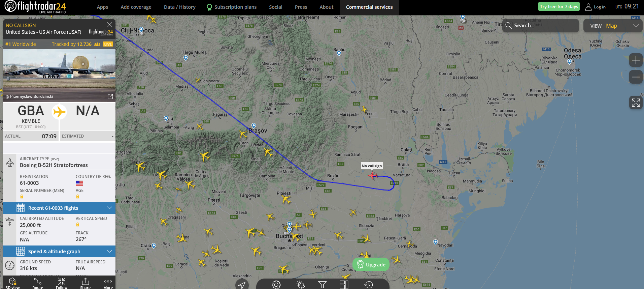Click the Search input field

point(540,26)
